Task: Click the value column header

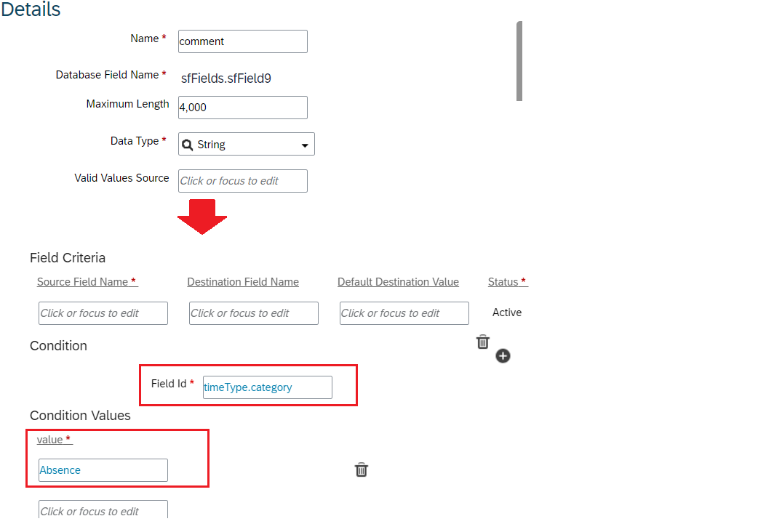Action: click(55, 440)
